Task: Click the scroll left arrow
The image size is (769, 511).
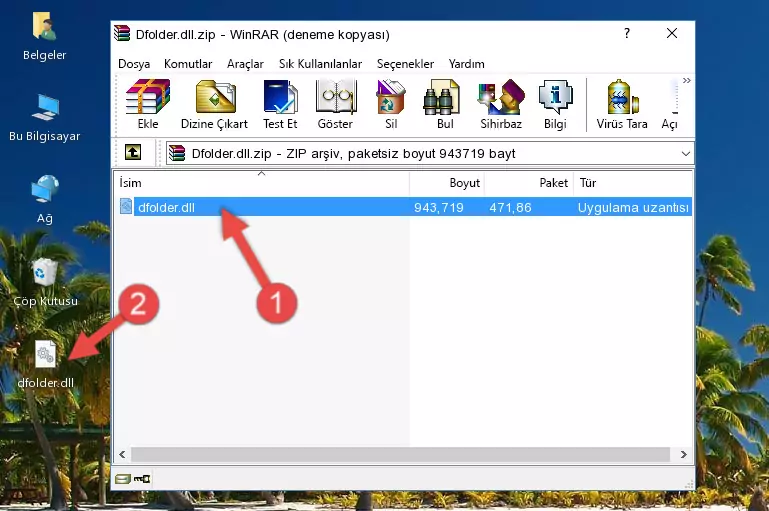Action: click(122, 455)
